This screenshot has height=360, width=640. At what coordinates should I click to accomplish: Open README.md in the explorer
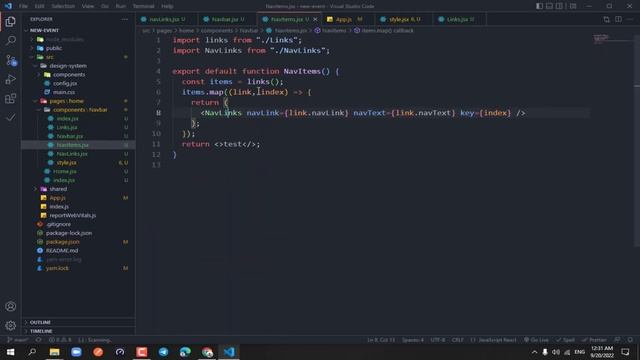point(62,251)
